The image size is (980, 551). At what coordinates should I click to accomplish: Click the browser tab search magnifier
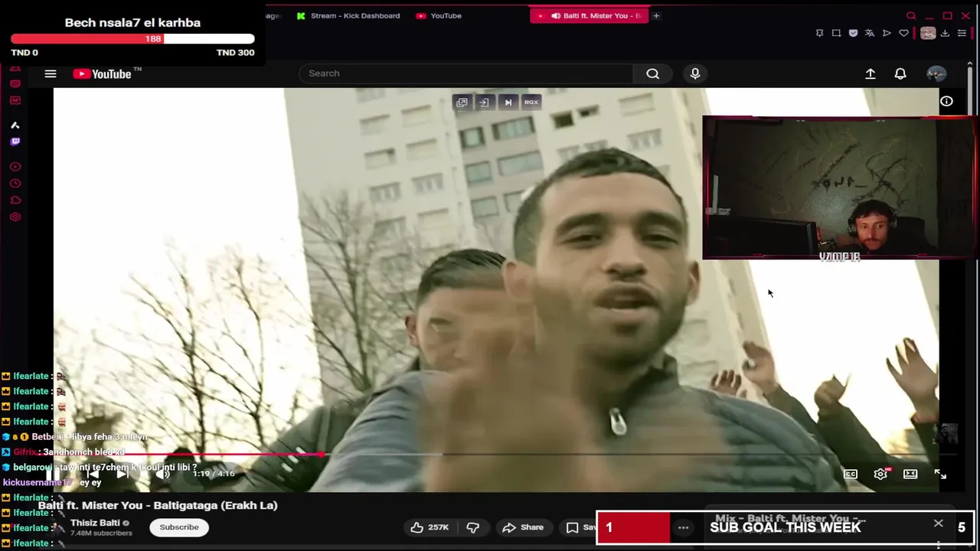point(910,15)
